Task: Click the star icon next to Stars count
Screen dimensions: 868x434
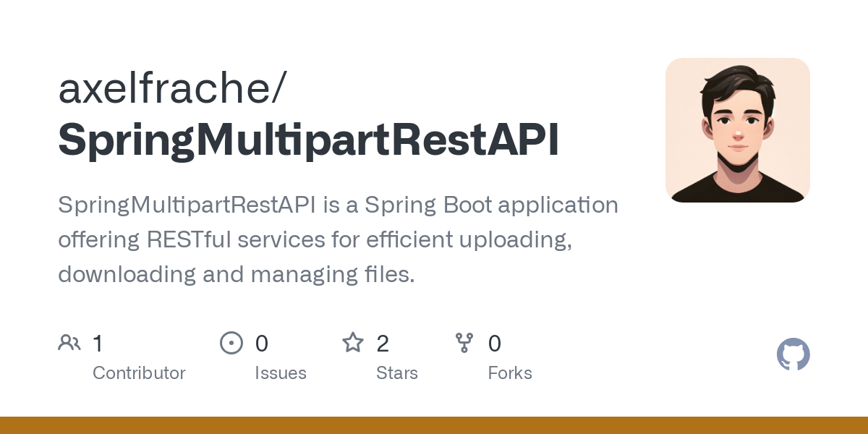Action: pyautogui.click(x=353, y=342)
